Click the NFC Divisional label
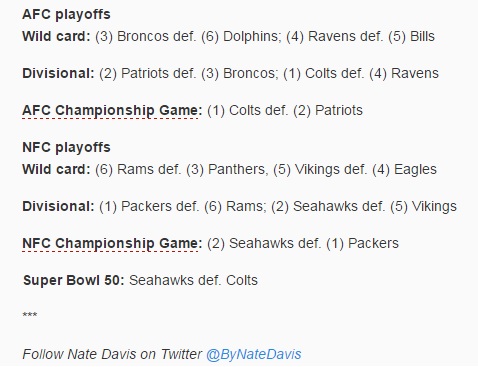Image resolution: width=478 pixels, height=367 pixels. [58, 206]
